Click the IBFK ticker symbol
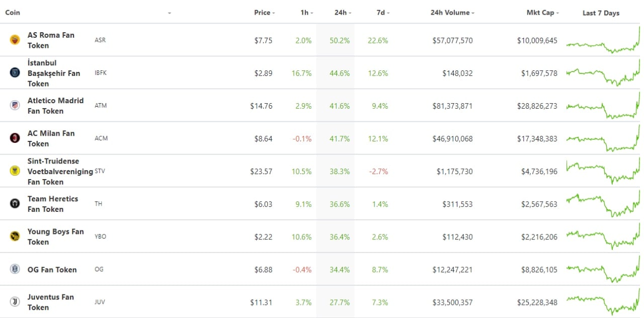 [101, 73]
